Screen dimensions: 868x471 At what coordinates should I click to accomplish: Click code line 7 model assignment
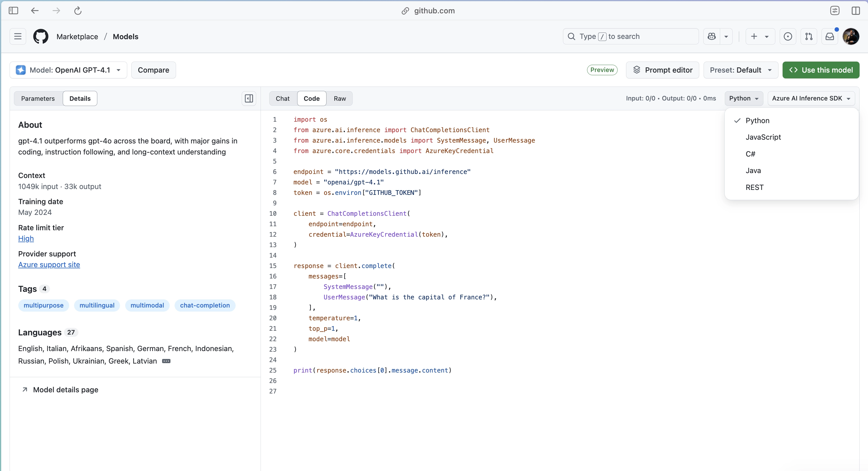(338, 182)
